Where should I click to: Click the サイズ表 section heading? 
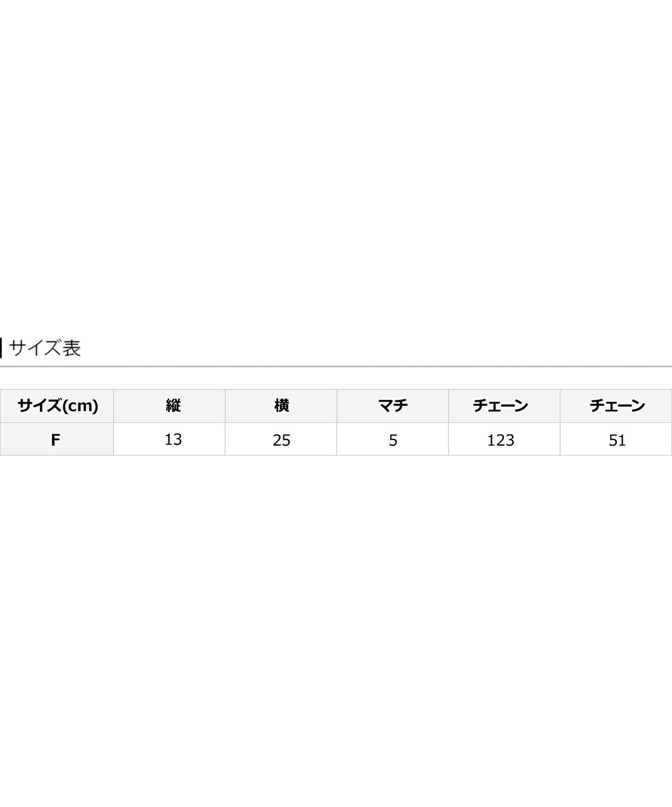coord(45,348)
